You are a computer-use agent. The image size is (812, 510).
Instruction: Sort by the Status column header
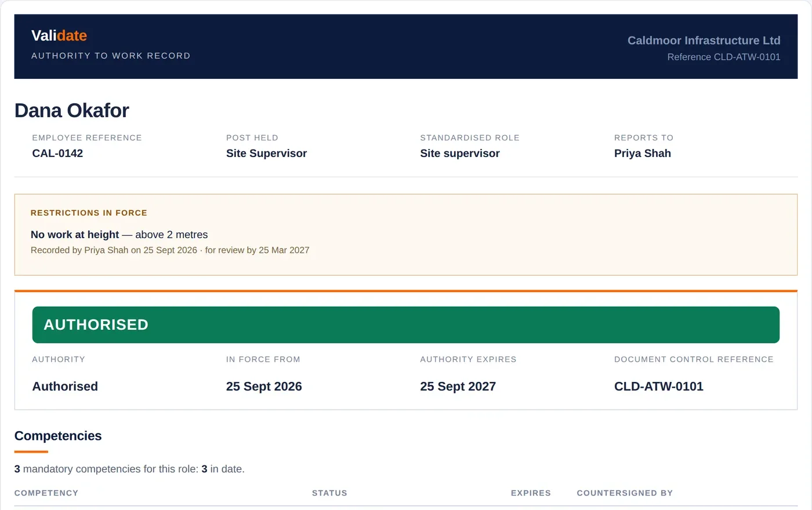pyautogui.click(x=329, y=493)
